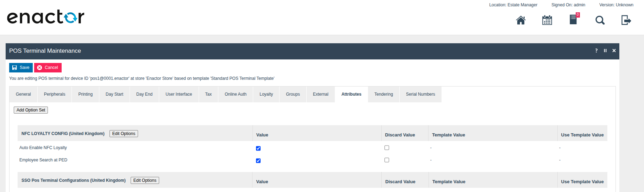Switch to the Serial Numbers tab

click(420, 94)
